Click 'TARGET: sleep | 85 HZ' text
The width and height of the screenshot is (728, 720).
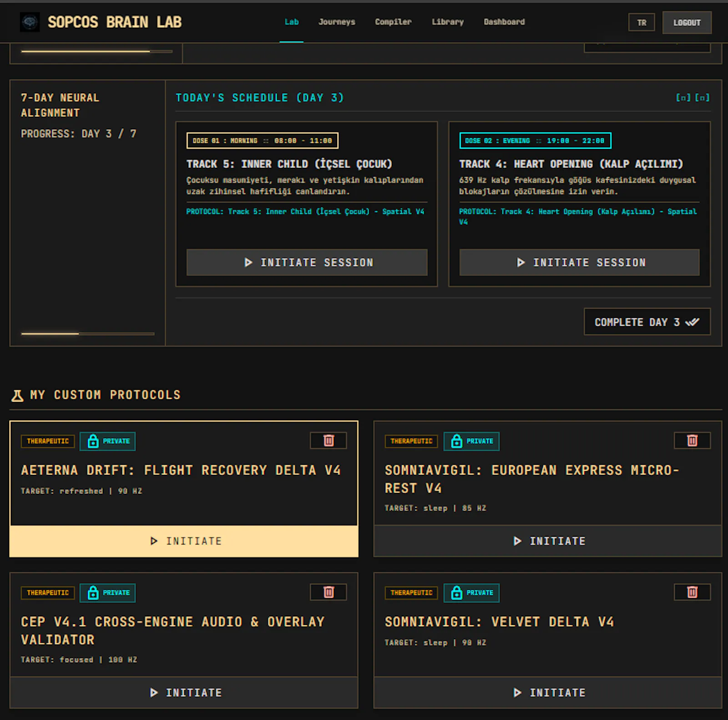click(435, 508)
